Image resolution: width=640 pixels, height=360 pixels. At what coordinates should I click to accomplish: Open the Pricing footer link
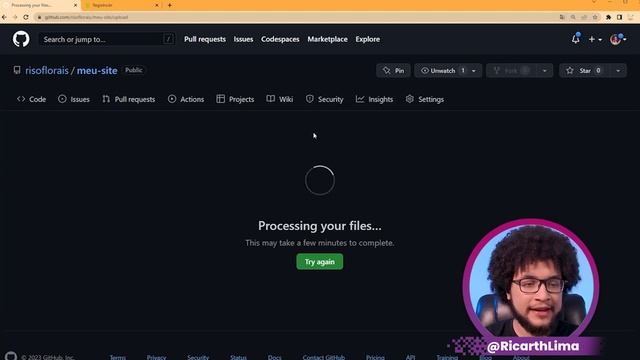pyautogui.click(x=375, y=357)
